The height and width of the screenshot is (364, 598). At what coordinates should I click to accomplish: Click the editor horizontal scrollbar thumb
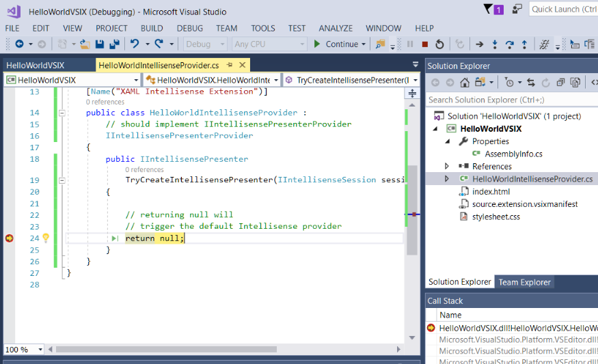click(x=167, y=349)
